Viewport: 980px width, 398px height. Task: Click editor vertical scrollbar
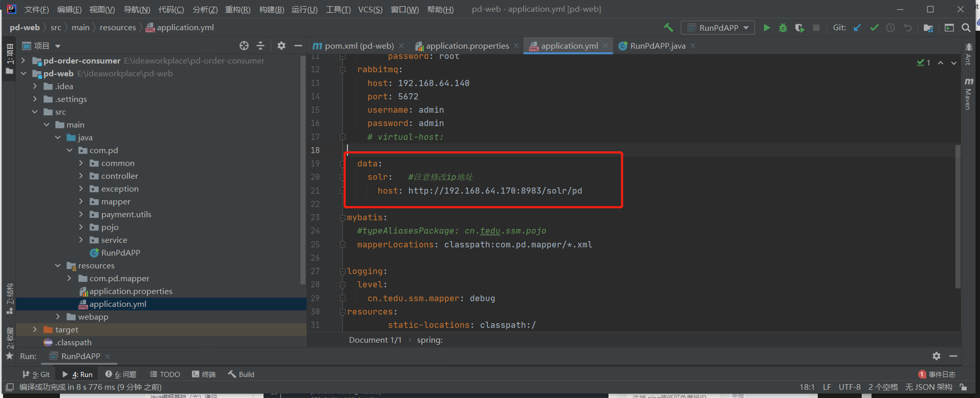pyautogui.click(x=957, y=217)
